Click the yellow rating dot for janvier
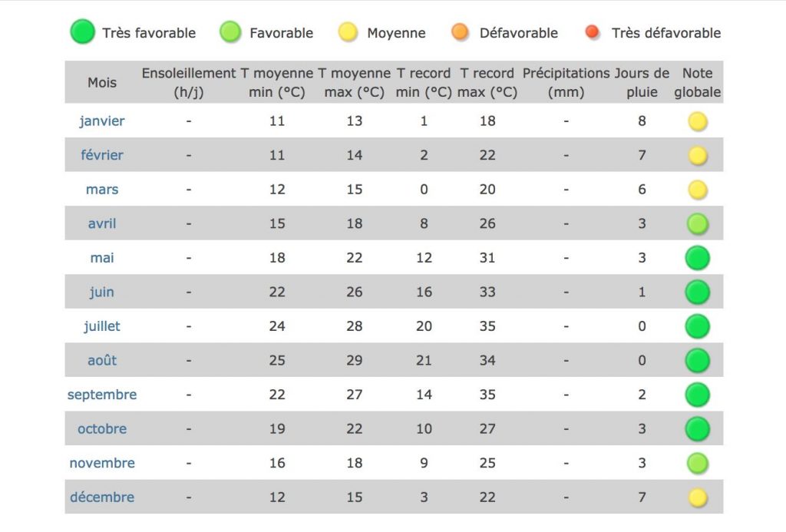Viewport: 786px width, 532px height. pos(697,121)
